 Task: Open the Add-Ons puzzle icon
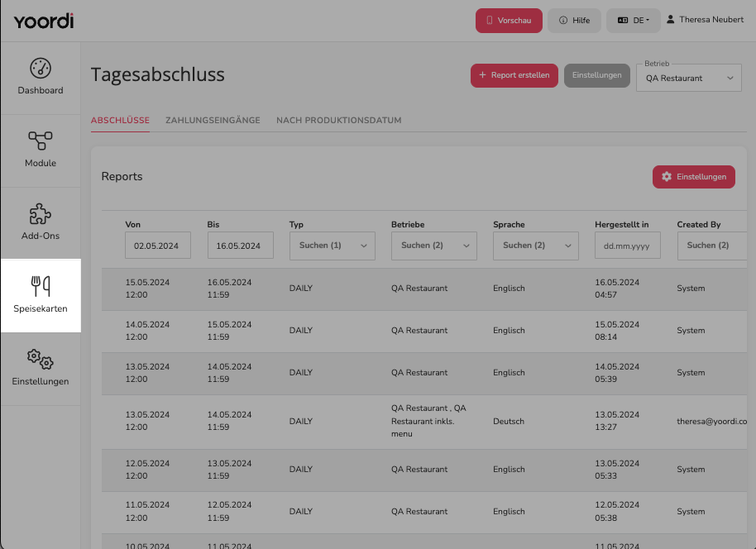(41, 214)
